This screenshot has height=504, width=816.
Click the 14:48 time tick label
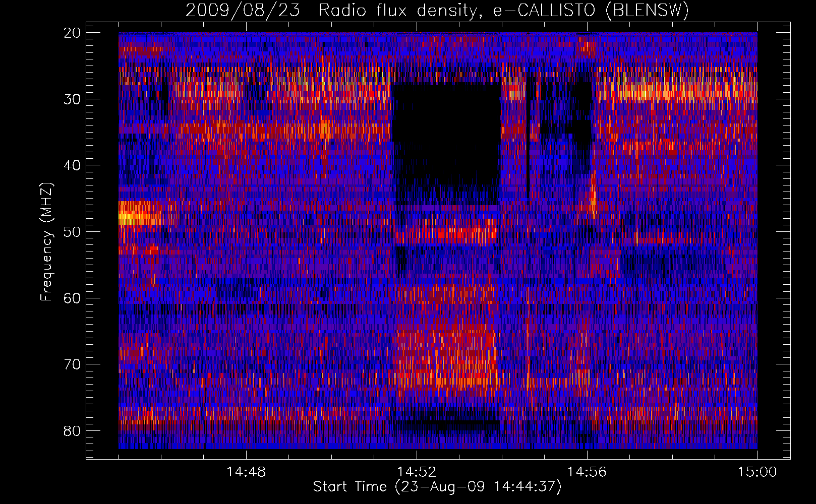pyautogui.click(x=246, y=472)
